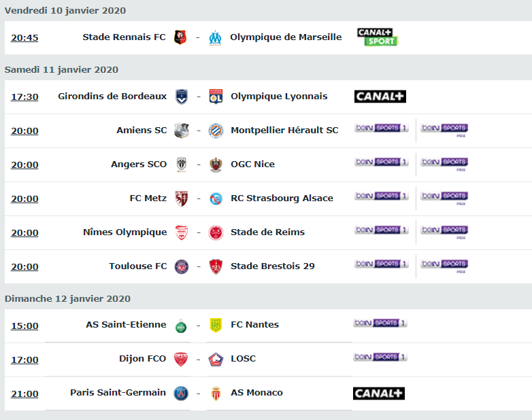Click Canal+ logo for Bordeaux-Lyon match
The width and height of the screenshot is (532, 420).
point(380,97)
